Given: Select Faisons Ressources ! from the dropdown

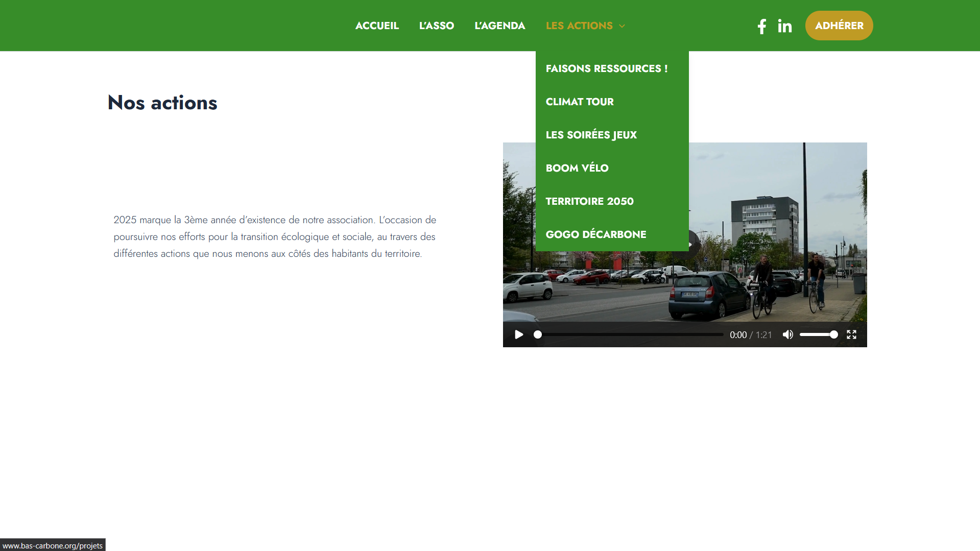Looking at the screenshot, I should [x=606, y=68].
